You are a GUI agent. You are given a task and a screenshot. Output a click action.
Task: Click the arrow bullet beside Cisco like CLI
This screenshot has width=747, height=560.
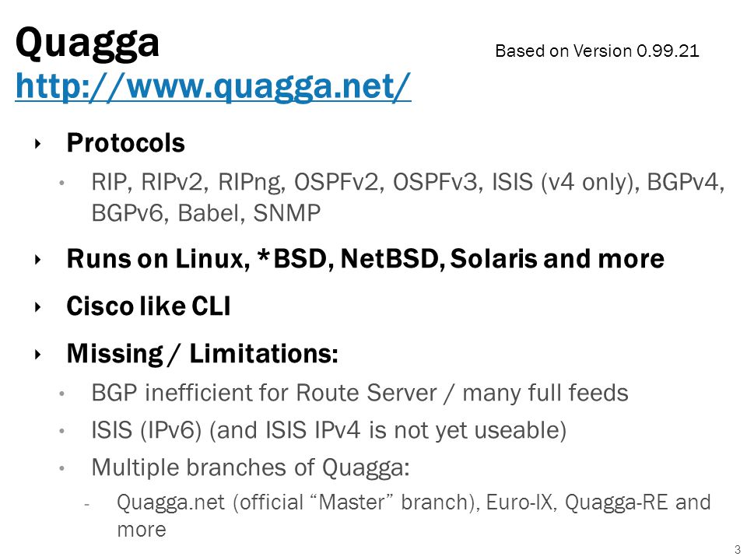[38, 306]
